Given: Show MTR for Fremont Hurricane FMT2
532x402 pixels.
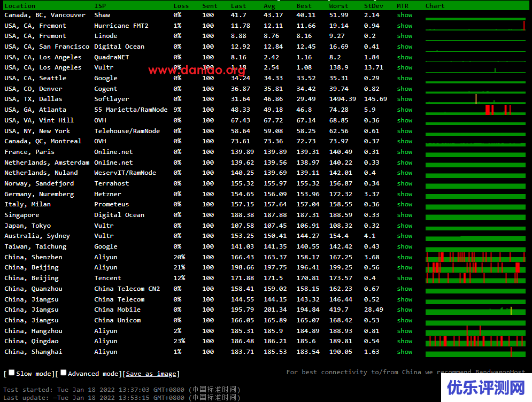Looking at the screenshot, I should tap(405, 26).
